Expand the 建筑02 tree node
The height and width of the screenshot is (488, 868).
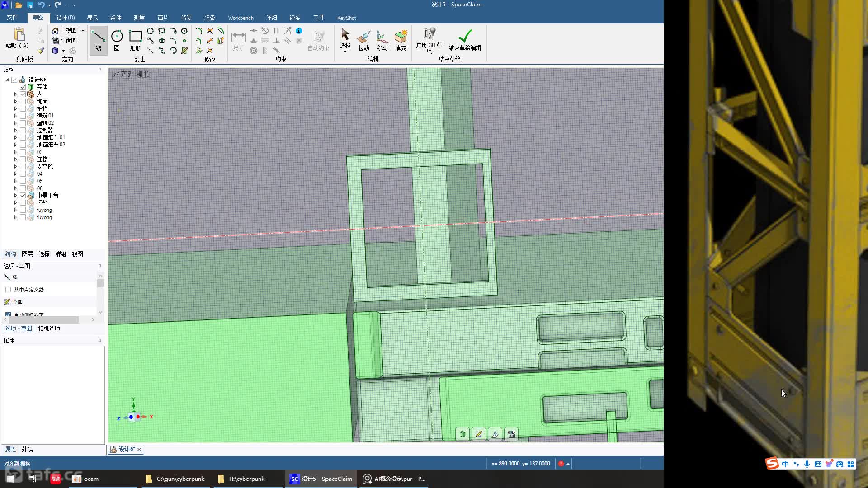pyautogui.click(x=15, y=123)
